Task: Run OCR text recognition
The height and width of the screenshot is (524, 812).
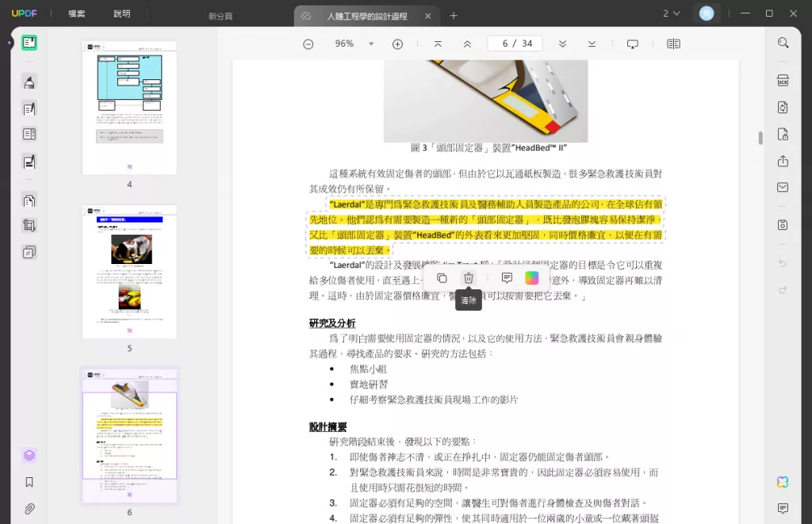Action: click(x=783, y=81)
